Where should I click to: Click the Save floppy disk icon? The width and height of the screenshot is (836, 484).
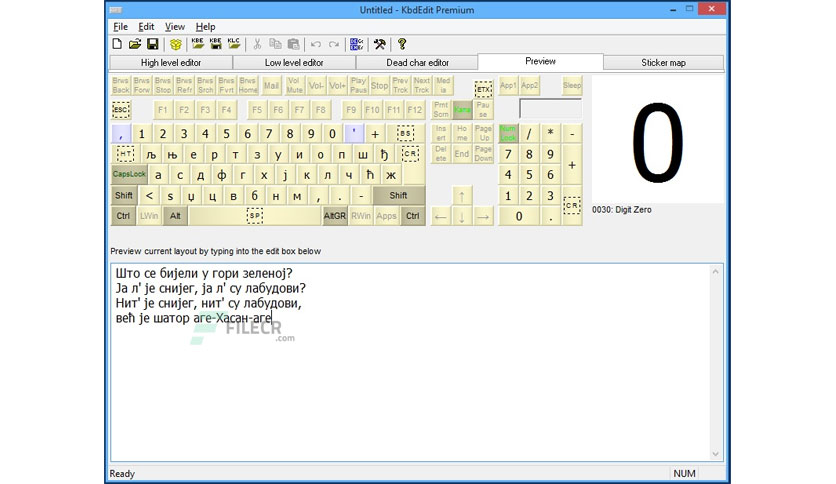pos(152,44)
